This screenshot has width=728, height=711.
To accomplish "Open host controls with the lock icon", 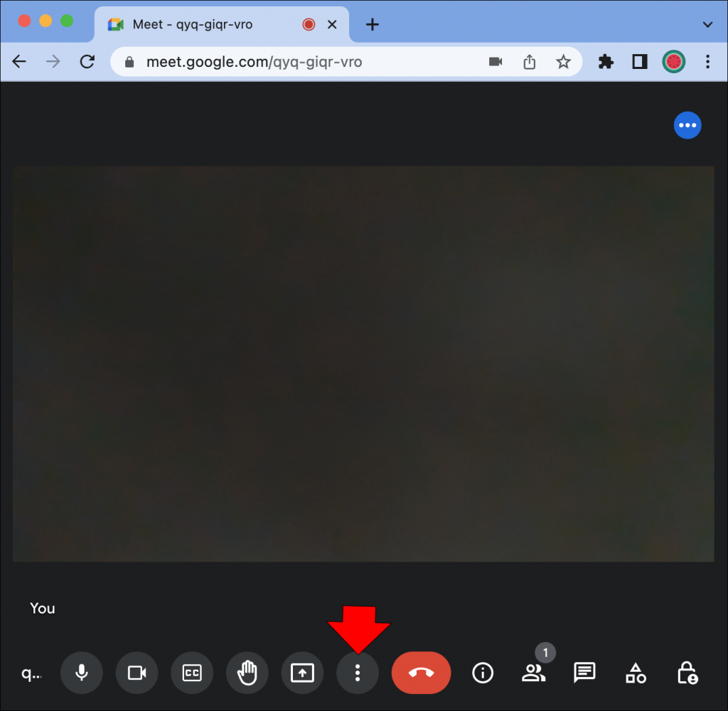I will click(687, 673).
